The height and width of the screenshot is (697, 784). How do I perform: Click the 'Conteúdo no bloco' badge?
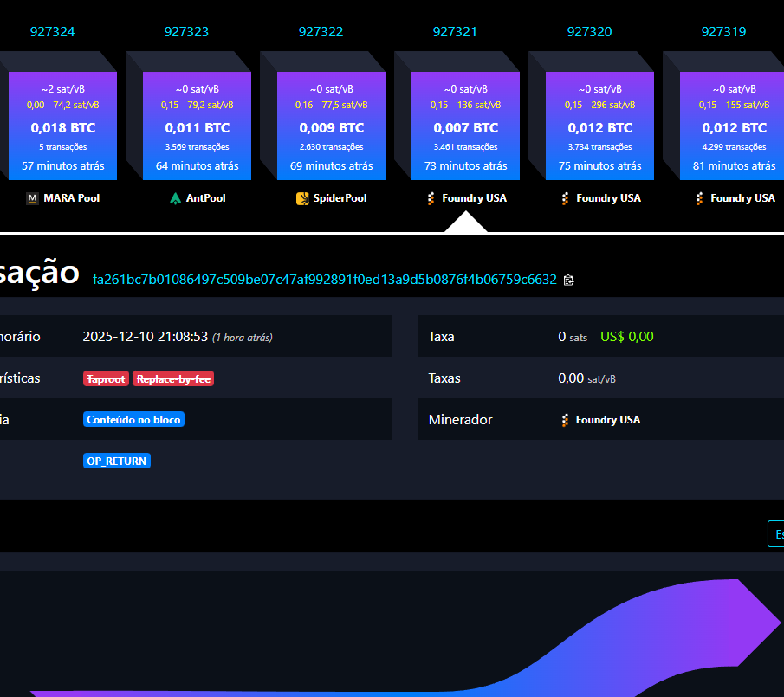(133, 420)
